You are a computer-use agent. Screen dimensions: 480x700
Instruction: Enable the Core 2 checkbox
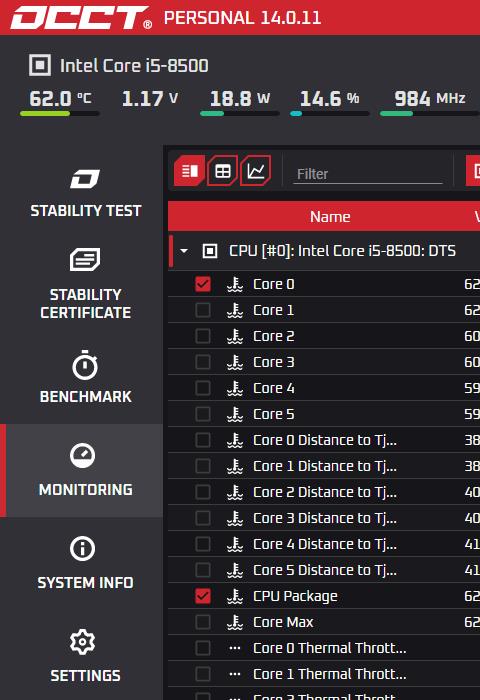click(203, 336)
